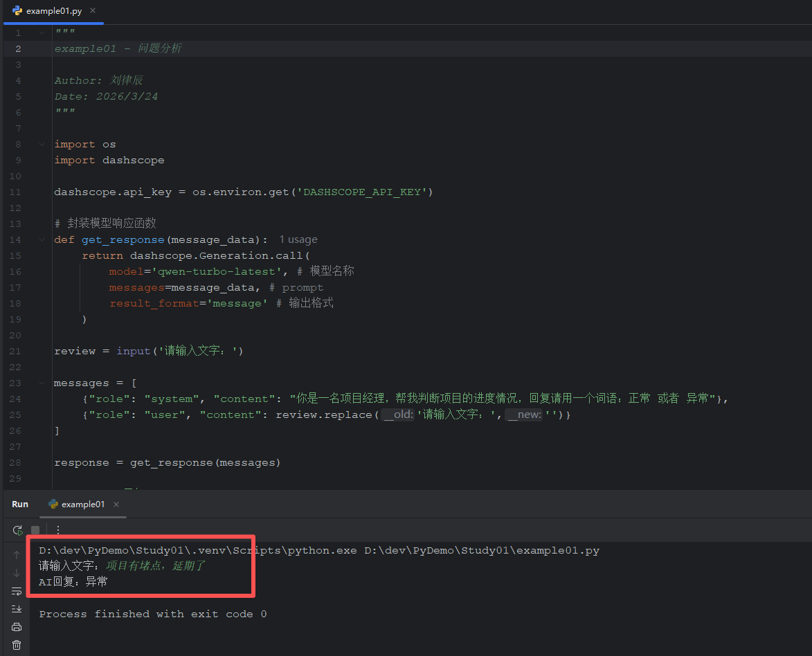Viewport: 812px width, 656px height.
Task: Click the up arrow icon in the Run sidebar
Action: [17, 554]
